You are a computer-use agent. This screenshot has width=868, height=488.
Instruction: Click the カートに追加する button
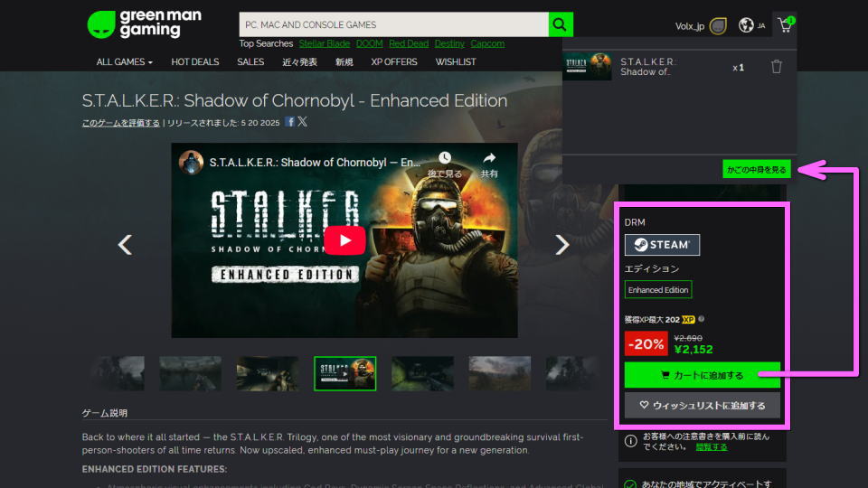pos(702,375)
